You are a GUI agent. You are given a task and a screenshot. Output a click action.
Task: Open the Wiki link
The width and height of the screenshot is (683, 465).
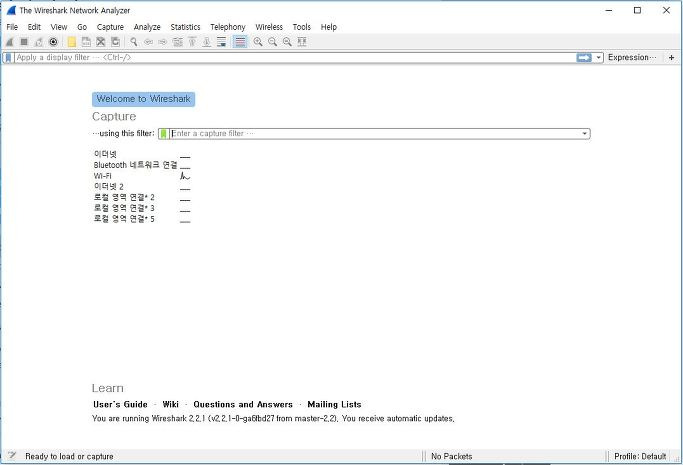(170, 404)
